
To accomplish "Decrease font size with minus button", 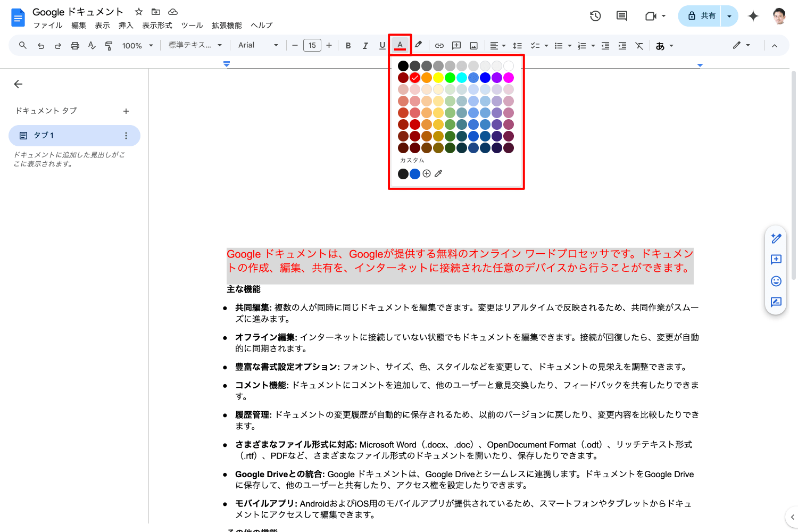I will coord(295,46).
